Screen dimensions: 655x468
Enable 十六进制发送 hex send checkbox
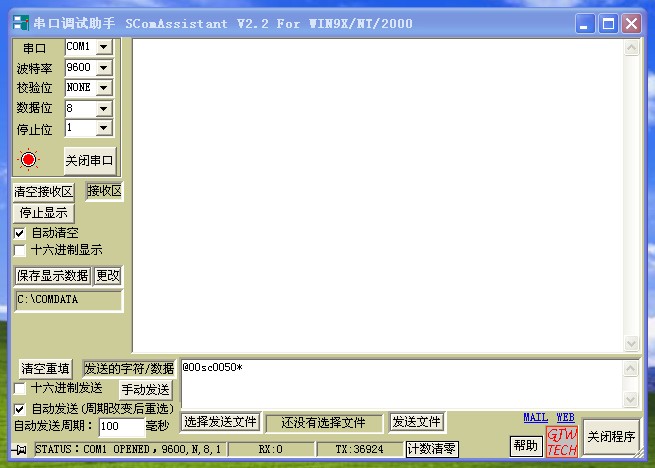[20, 387]
